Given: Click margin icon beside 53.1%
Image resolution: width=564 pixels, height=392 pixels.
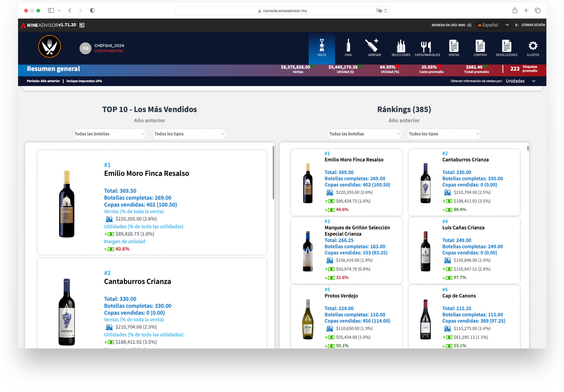Looking at the screenshot, I should point(447,346).
